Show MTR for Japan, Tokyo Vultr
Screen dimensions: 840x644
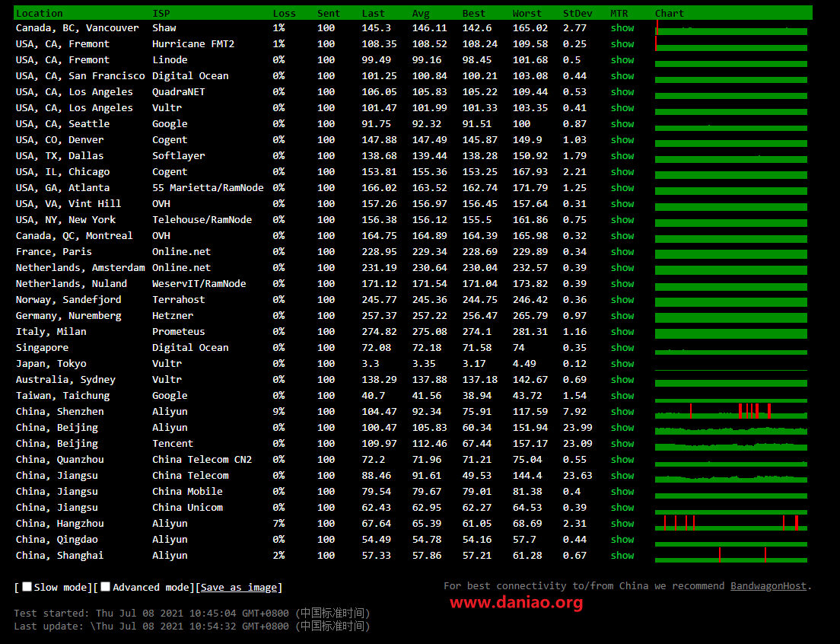click(x=622, y=364)
